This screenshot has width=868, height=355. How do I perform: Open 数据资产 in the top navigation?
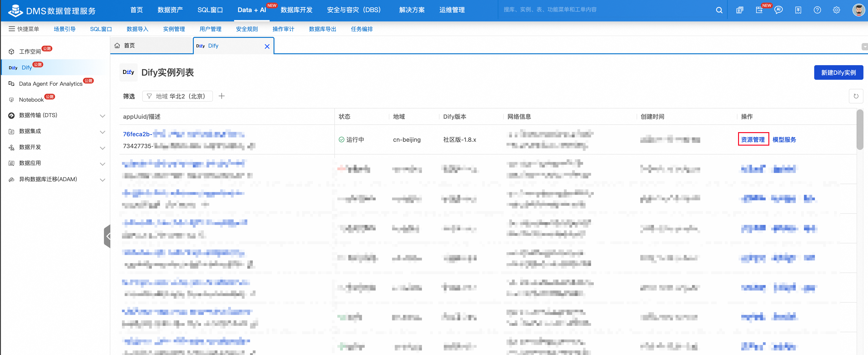tap(170, 10)
